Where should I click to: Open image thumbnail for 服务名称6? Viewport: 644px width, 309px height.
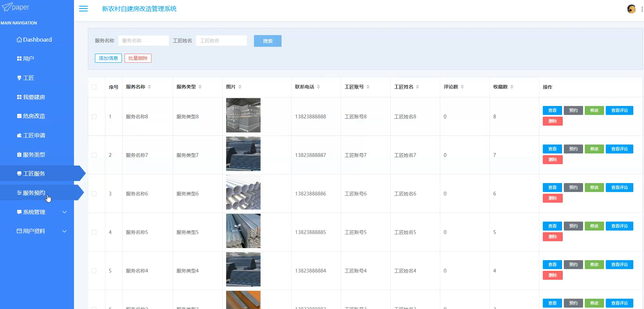(x=243, y=192)
